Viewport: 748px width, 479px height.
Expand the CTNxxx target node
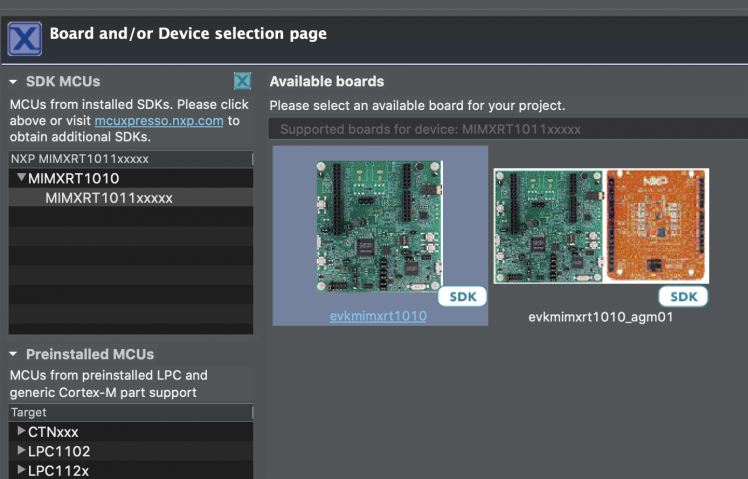21,431
